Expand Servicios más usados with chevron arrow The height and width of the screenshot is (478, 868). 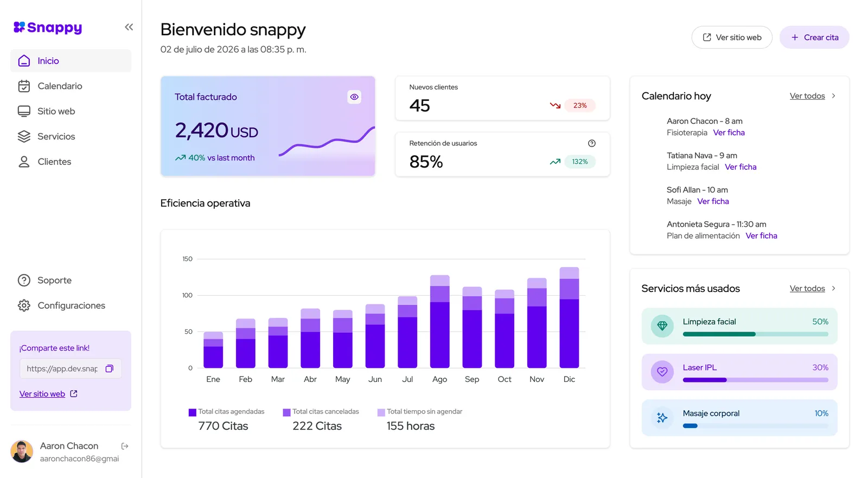click(834, 289)
